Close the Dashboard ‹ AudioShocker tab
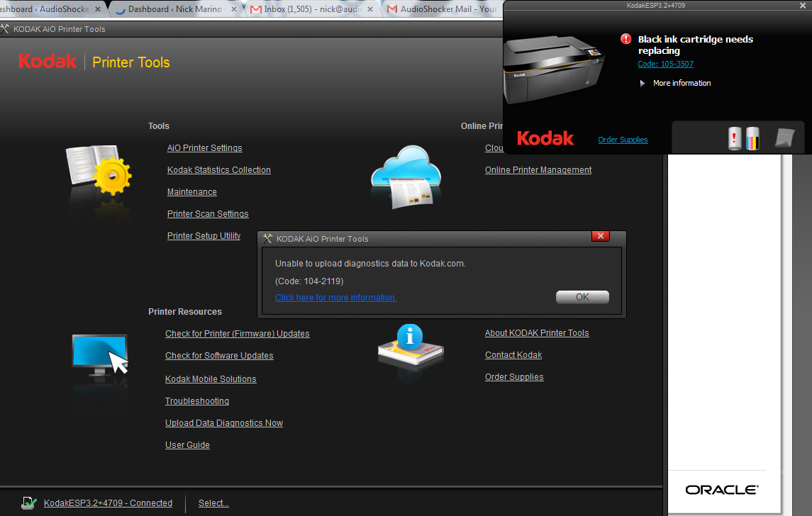 (97, 9)
